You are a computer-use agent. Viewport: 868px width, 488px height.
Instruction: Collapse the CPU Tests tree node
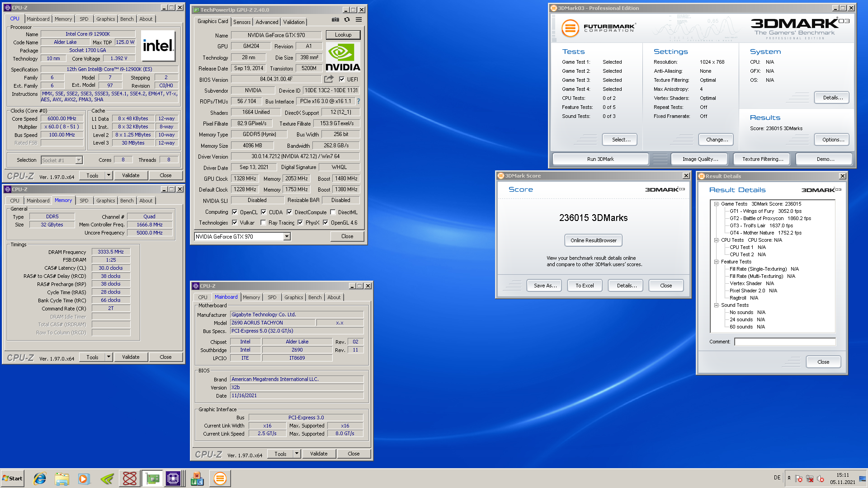[x=716, y=240]
